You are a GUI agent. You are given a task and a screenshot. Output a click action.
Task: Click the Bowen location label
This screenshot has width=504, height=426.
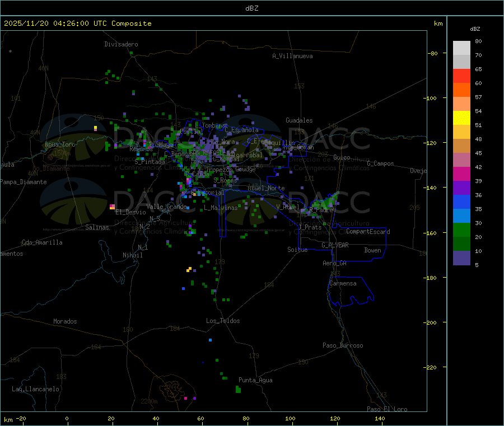tap(373, 250)
